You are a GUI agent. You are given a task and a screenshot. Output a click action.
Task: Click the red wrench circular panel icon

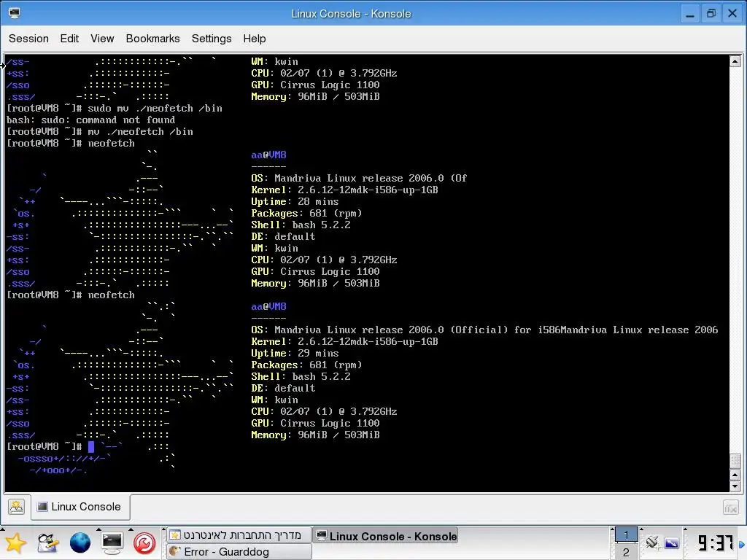144,542
